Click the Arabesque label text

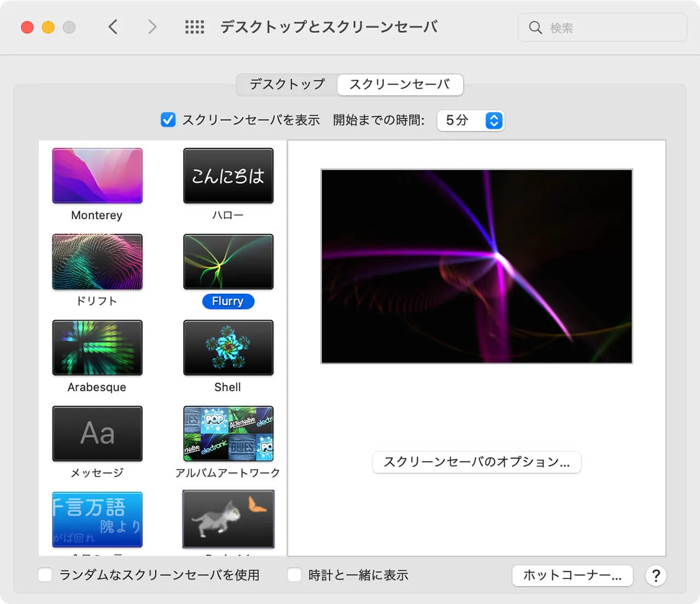pyautogui.click(x=97, y=387)
